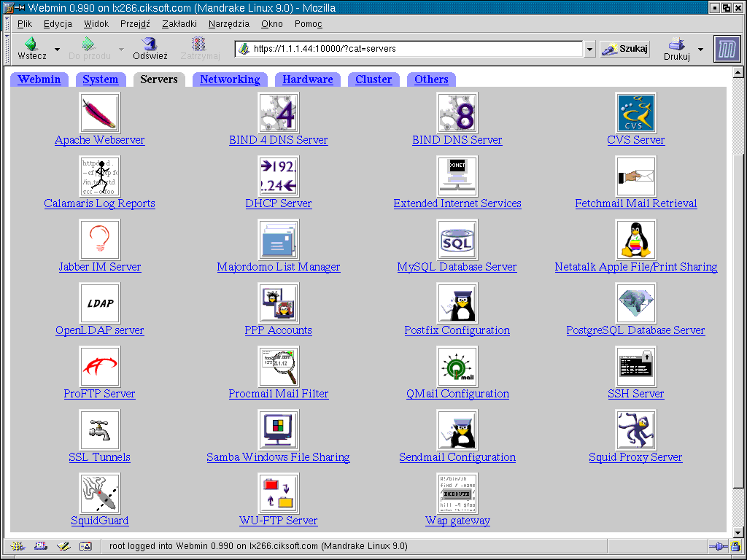Expand the Wstecz back history dropdown arrow
Viewport: 747px width, 560px height.
(57, 49)
